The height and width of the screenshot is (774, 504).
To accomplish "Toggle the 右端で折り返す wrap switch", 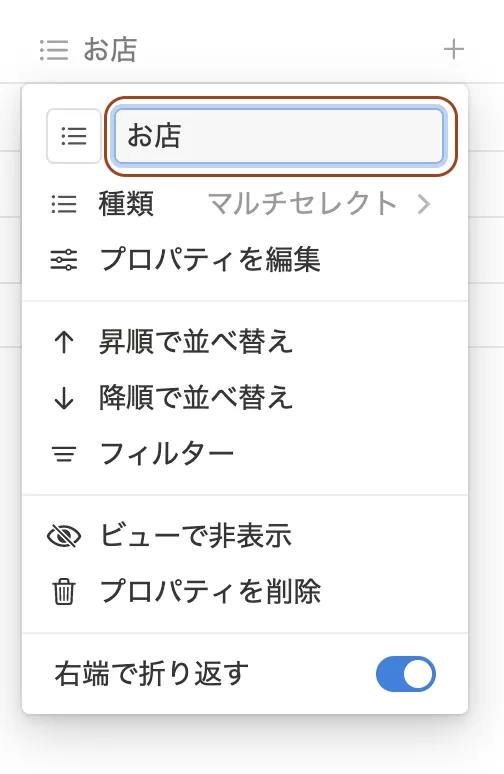I will pyautogui.click(x=406, y=674).
